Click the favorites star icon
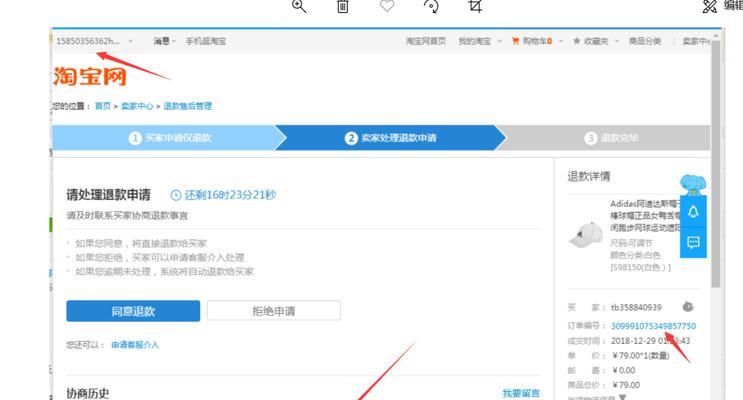743x400 pixels. (577, 41)
